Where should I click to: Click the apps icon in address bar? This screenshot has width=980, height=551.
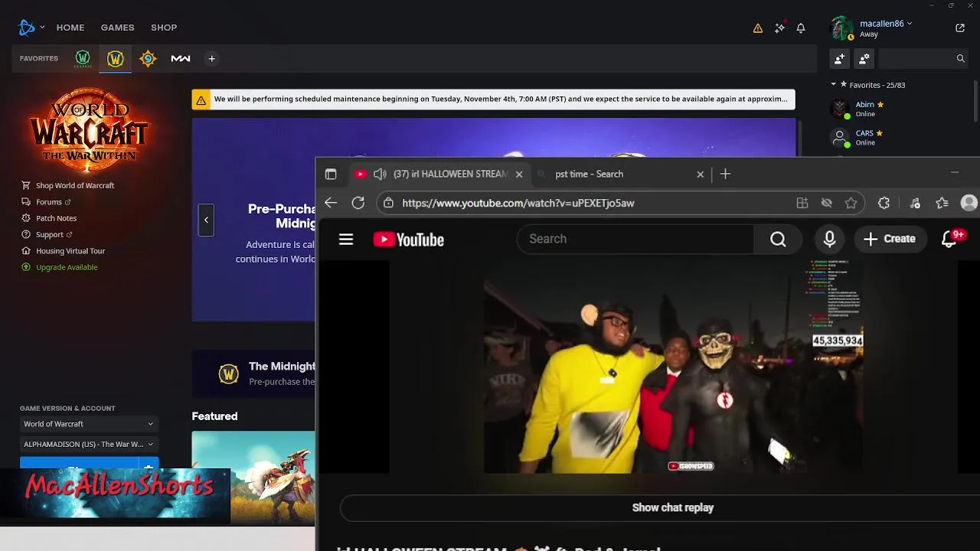click(x=802, y=203)
